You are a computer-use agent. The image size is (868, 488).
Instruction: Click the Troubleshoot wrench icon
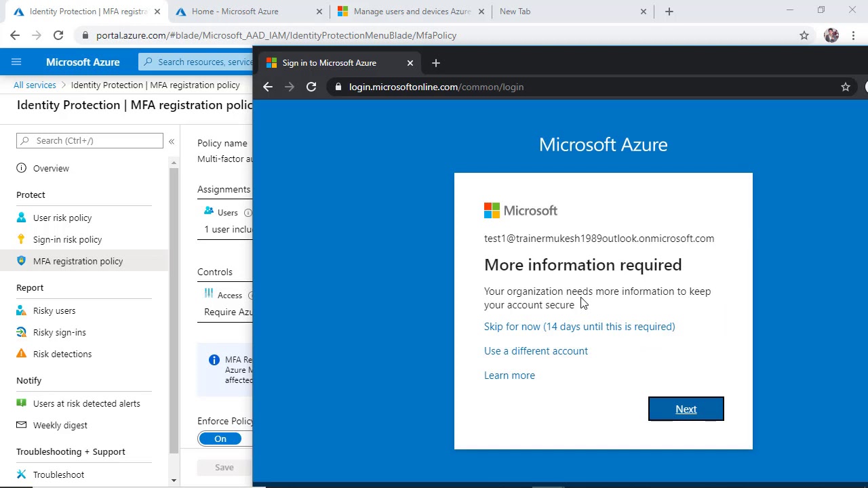point(22,474)
